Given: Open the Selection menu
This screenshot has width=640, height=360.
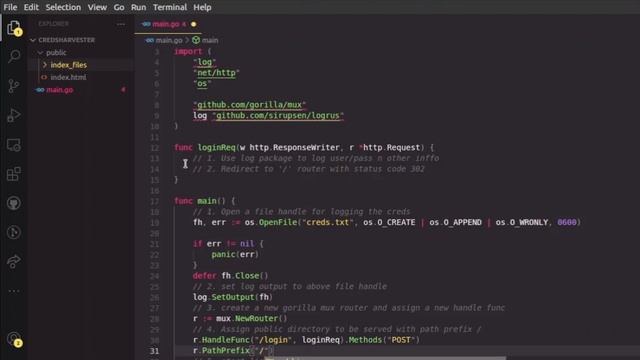Looking at the screenshot, I should (x=63, y=7).
